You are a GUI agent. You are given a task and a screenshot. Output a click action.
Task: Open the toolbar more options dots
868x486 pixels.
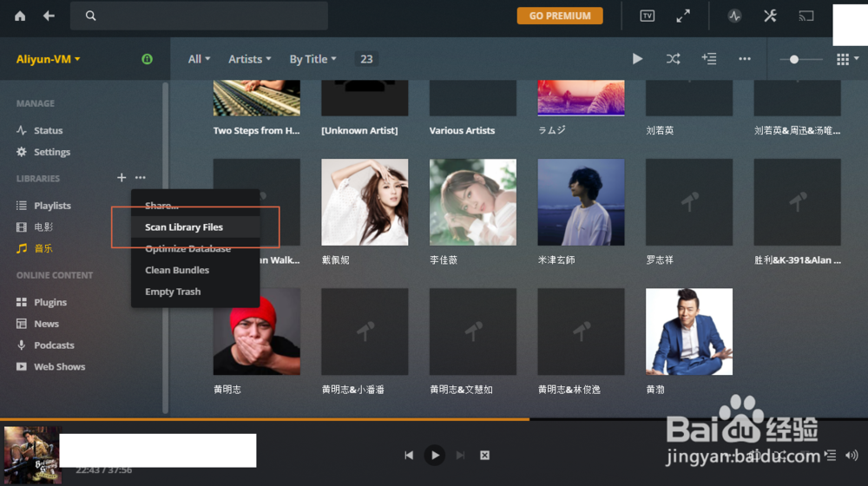[745, 59]
